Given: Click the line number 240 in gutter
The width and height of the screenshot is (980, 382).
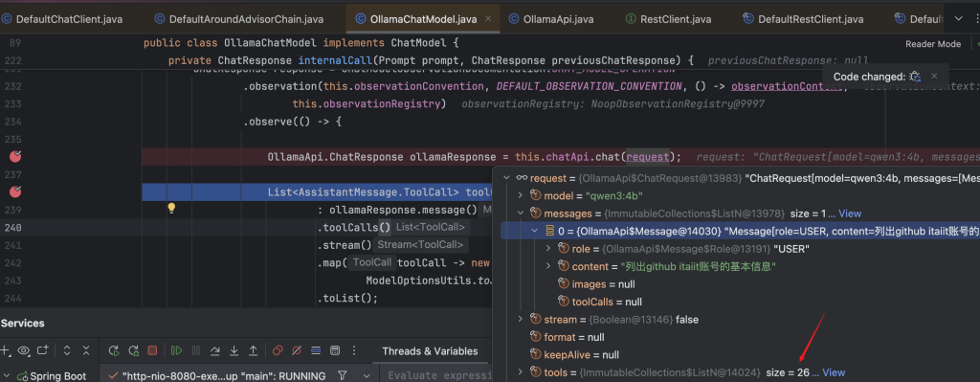Looking at the screenshot, I should tap(12, 228).
